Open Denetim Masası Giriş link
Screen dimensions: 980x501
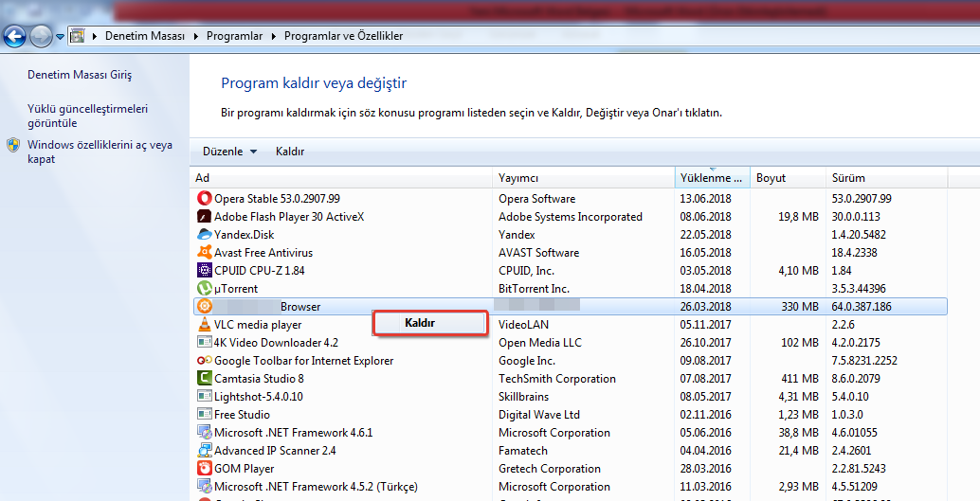coord(80,75)
